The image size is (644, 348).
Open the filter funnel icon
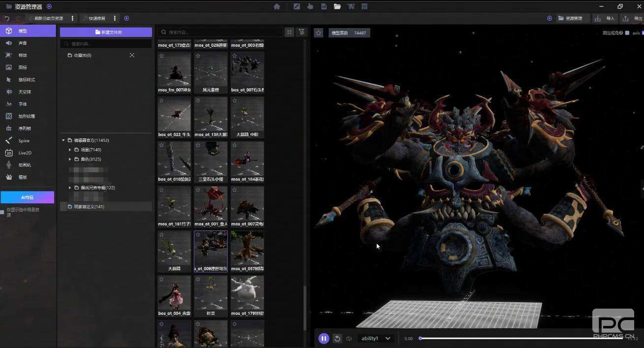pyautogui.click(x=302, y=32)
